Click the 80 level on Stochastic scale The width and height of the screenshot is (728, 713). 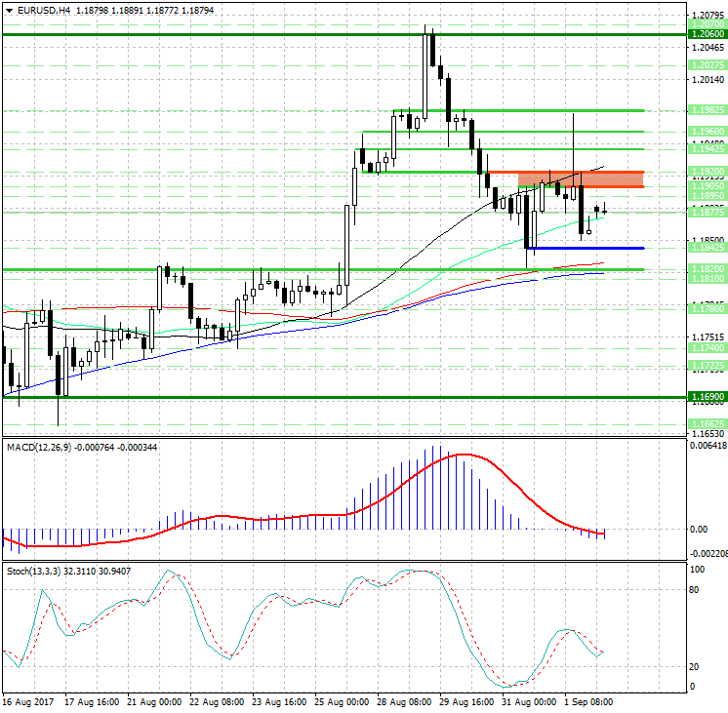(694, 590)
